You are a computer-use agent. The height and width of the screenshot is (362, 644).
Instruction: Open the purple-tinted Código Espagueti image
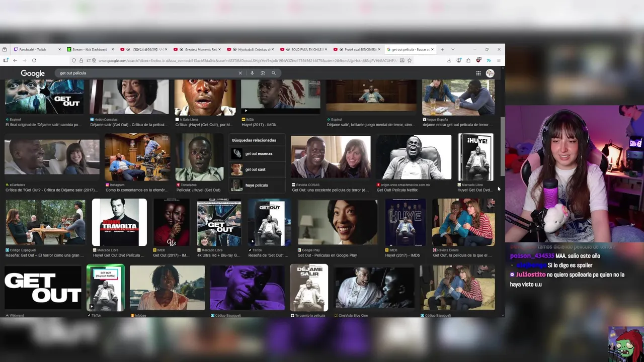pyautogui.click(x=247, y=287)
